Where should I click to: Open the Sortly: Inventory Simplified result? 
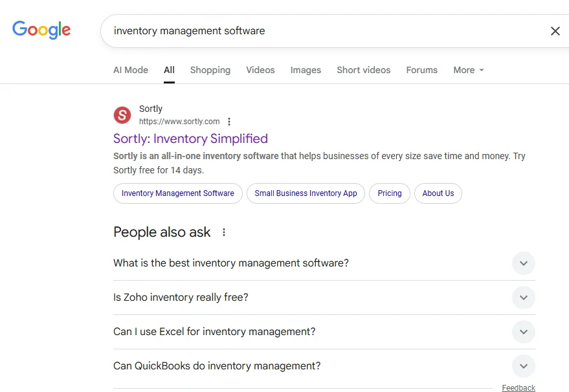click(190, 138)
